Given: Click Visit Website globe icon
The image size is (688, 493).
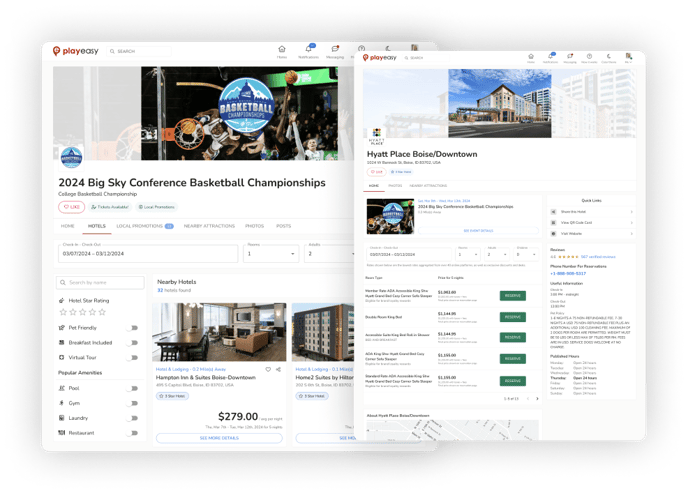Looking at the screenshot, I should 553,234.
